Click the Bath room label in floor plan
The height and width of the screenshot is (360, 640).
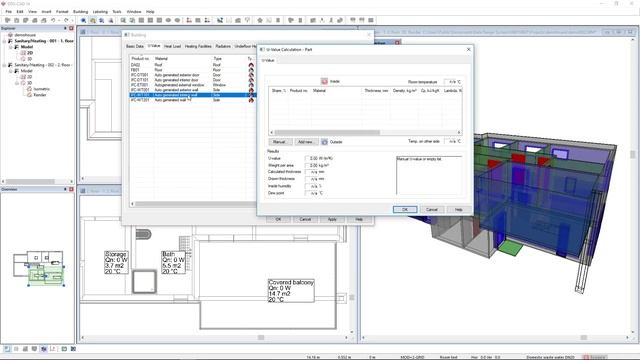173,262
